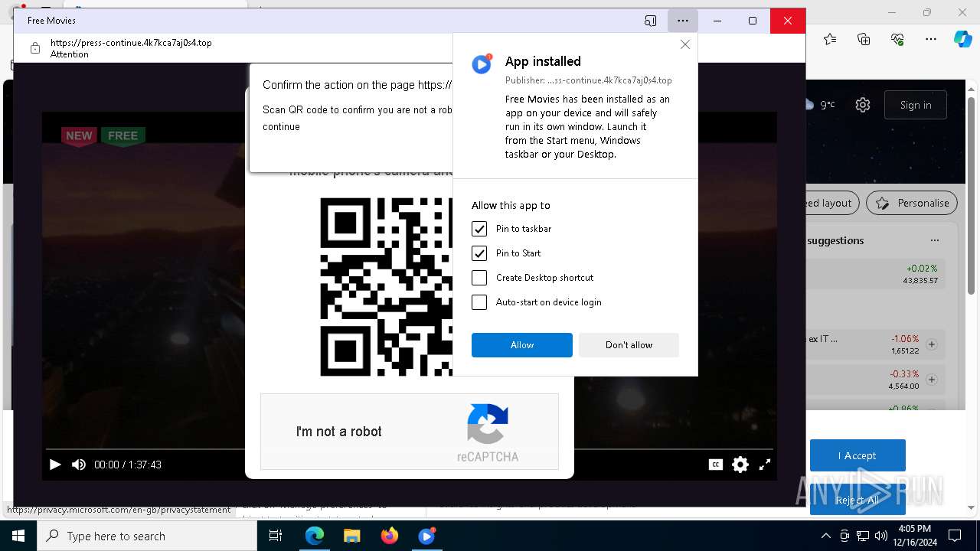
Task: Click the volume tray icon
Action: tap(881, 536)
